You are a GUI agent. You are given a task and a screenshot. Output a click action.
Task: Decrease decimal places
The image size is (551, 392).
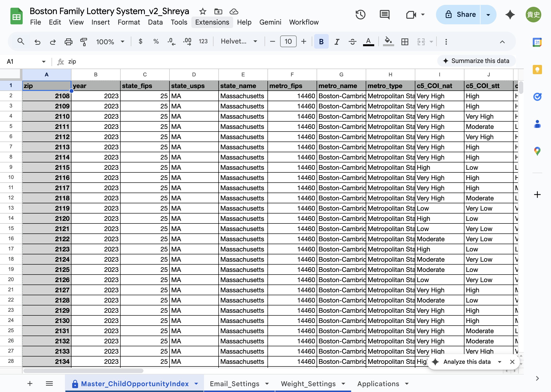click(x=171, y=42)
